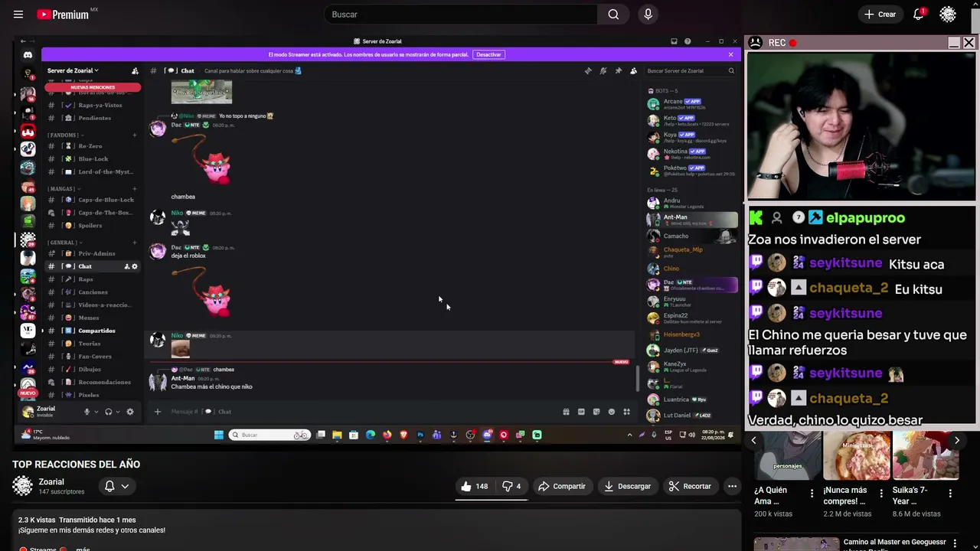Open the Raps-ya-Vistos channel

(92, 105)
